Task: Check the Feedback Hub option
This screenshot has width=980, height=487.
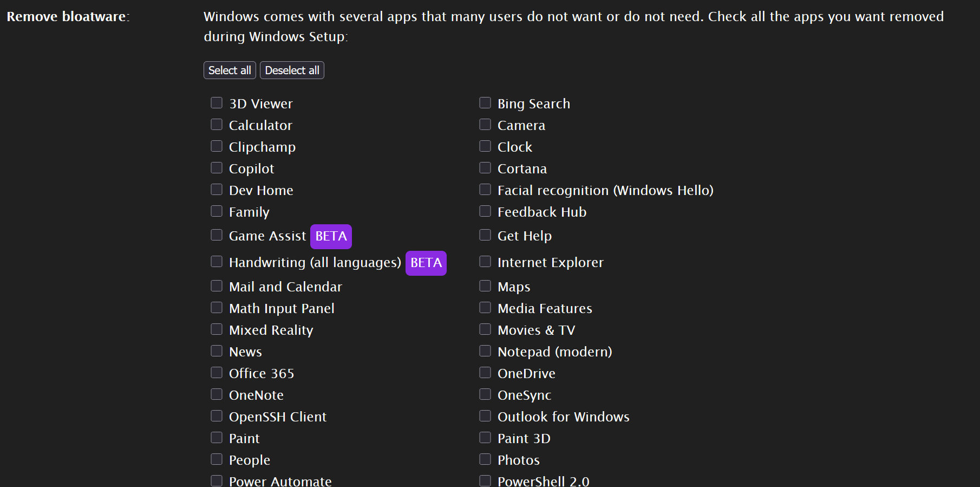Action: (485, 211)
